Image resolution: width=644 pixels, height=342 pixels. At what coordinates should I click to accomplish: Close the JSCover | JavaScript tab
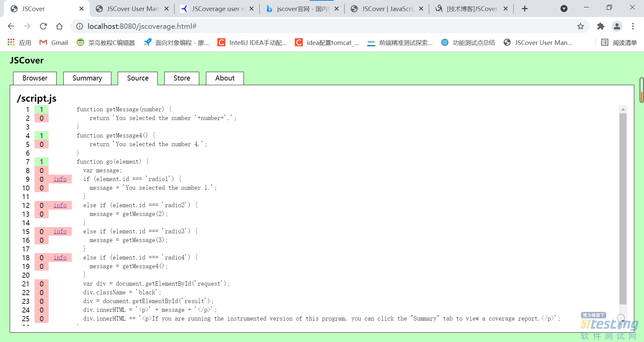point(421,9)
